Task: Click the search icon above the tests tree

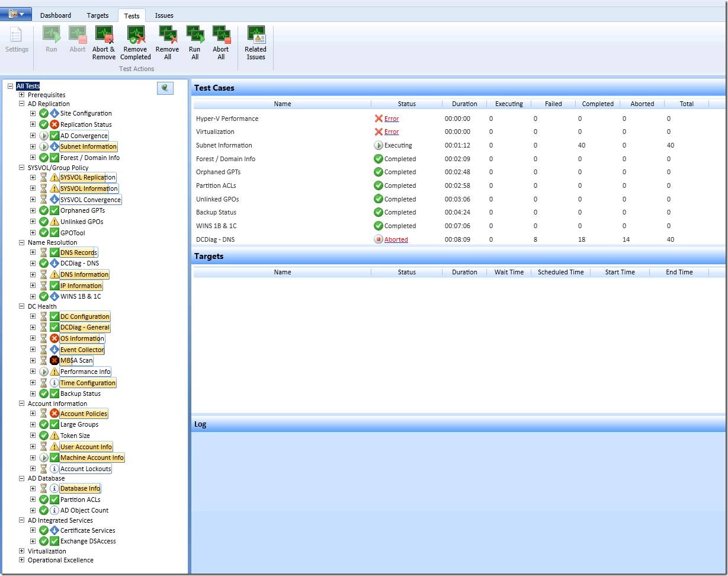Action: point(165,88)
